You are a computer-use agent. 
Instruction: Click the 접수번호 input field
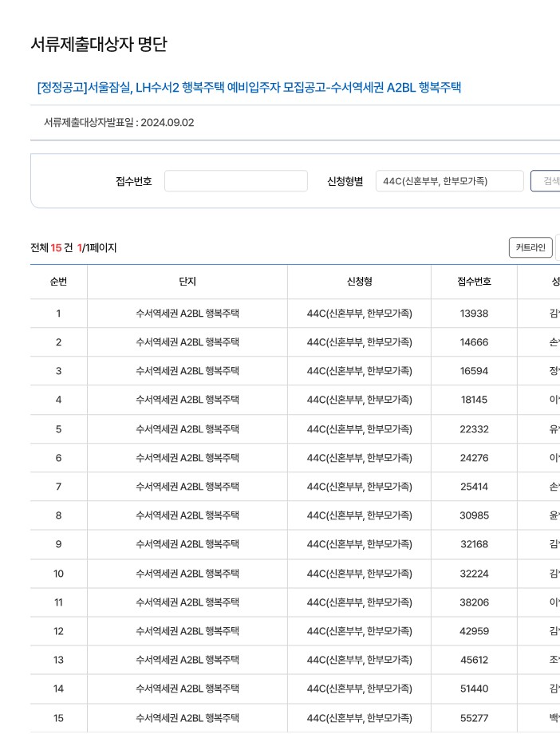(236, 181)
